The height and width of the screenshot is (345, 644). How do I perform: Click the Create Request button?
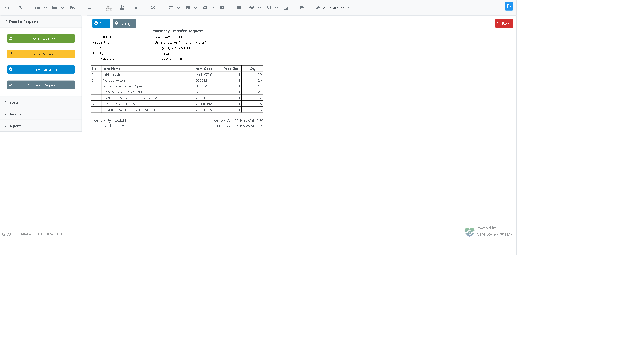click(41, 39)
